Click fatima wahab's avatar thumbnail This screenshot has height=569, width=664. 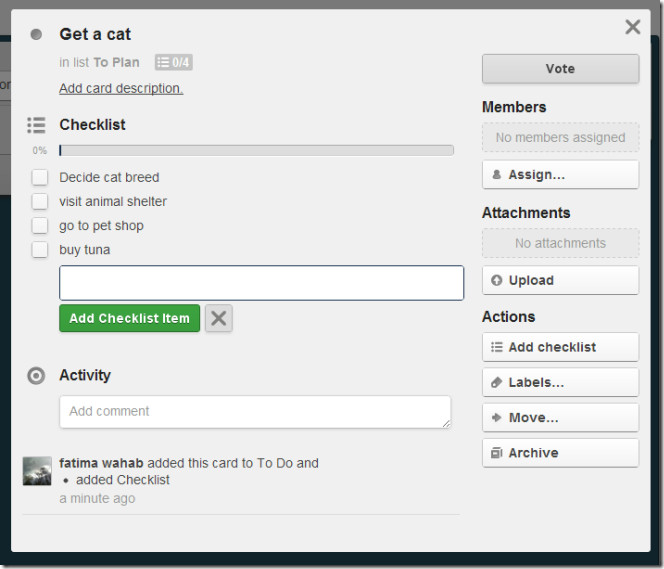[x=37, y=471]
